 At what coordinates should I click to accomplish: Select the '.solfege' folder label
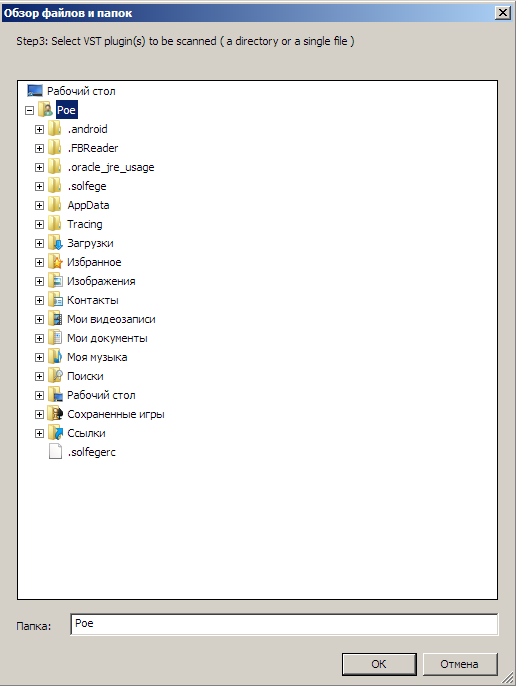click(87, 186)
